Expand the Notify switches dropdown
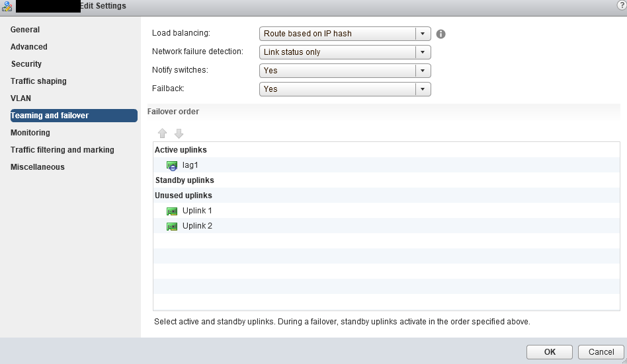627x364 pixels. click(345, 70)
